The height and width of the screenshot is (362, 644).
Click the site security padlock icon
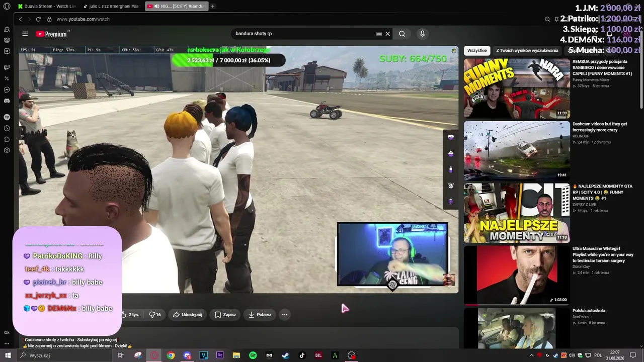click(49, 19)
